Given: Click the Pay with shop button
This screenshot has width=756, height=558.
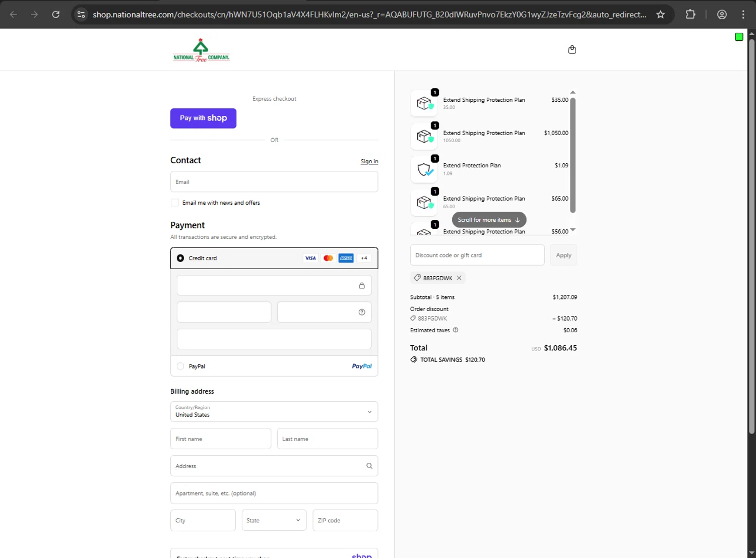Looking at the screenshot, I should coord(203,118).
